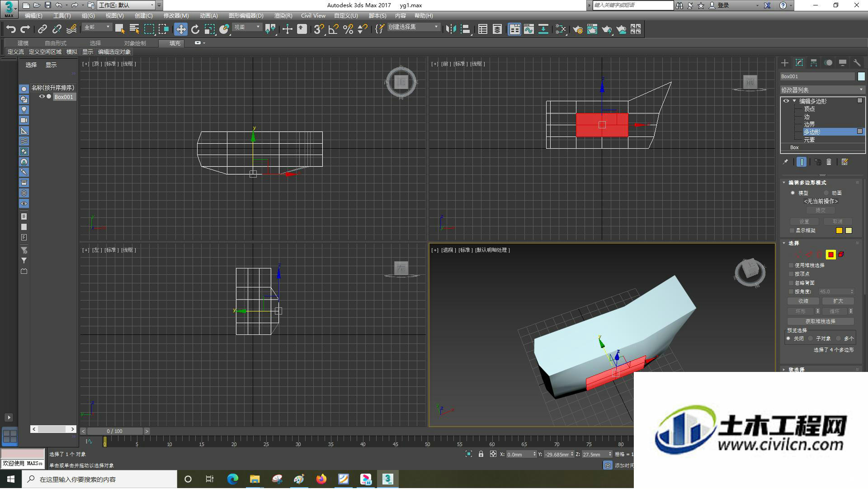Open the Civil View menu
This screenshot has width=868, height=489.
[x=313, y=16]
